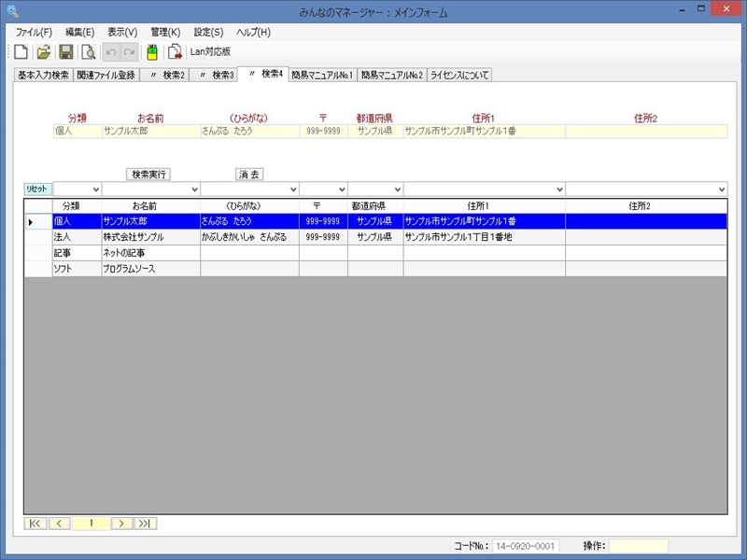The width and height of the screenshot is (747, 560).
Task: Click the yellow-green Lan device icon
Action: pos(152,51)
